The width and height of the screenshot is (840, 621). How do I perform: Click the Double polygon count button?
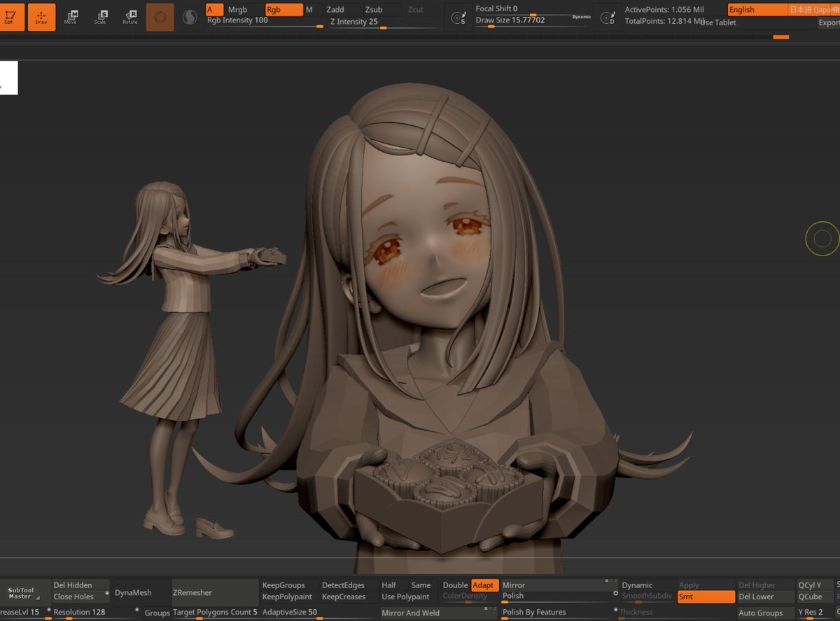pos(455,585)
